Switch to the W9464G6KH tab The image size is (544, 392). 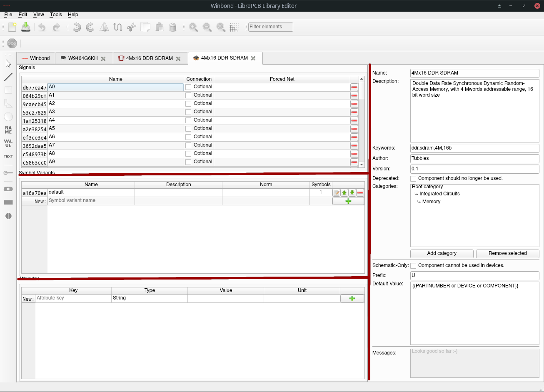pyautogui.click(x=84, y=58)
